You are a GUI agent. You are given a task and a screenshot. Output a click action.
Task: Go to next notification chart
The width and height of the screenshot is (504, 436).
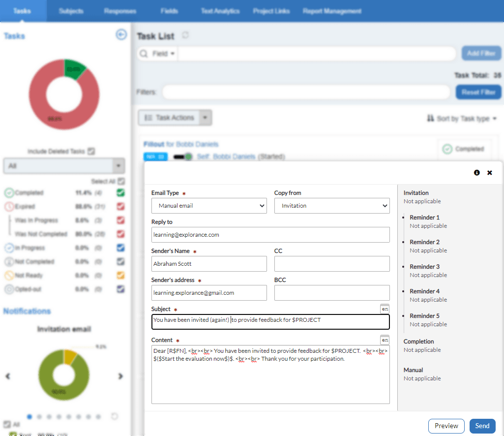click(x=120, y=376)
